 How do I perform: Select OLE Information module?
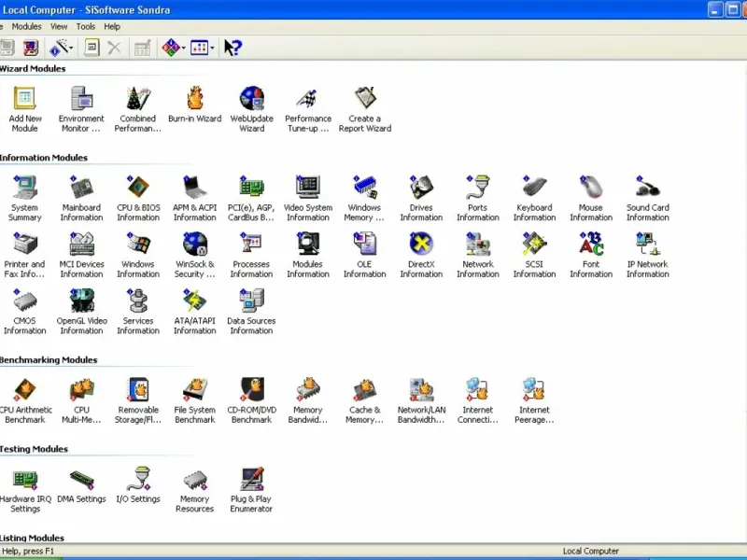point(365,255)
